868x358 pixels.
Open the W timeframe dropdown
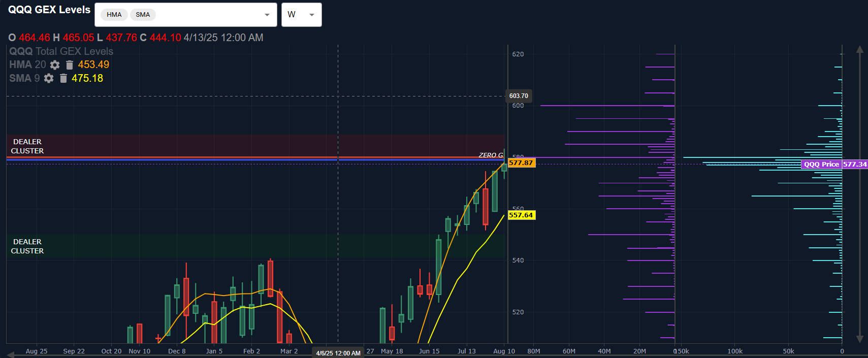(302, 15)
